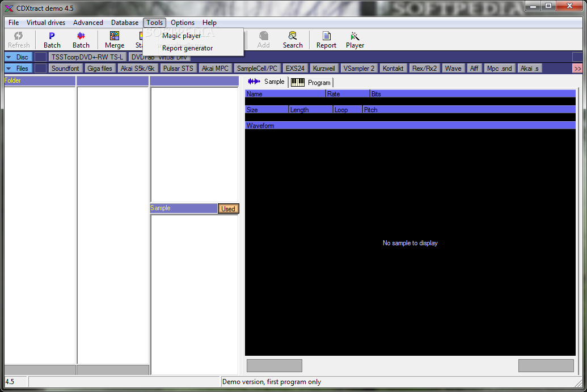Click the blank gray button at bottom right of waveform
Image resolution: width=587 pixels, height=392 pixels.
[x=546, y=365]
